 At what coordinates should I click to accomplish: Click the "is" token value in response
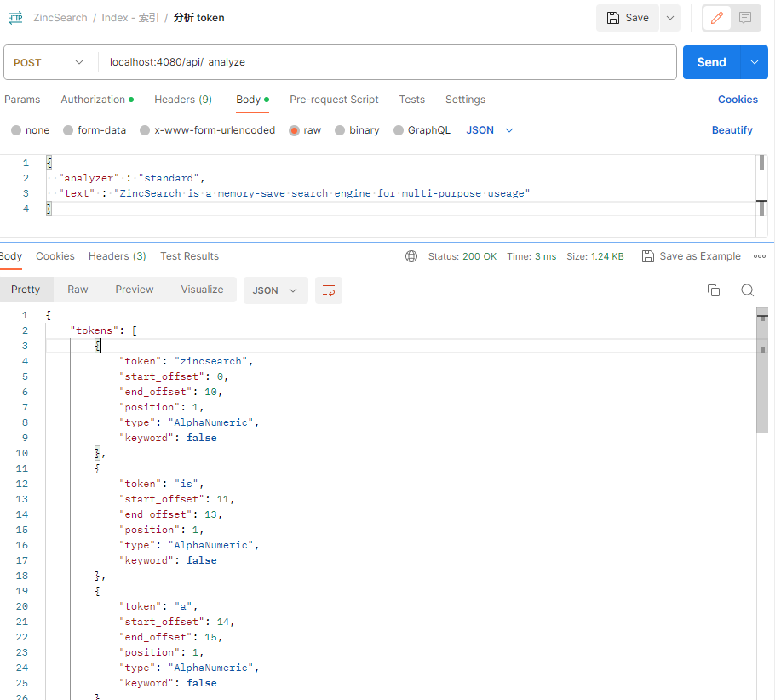coord(187,484)
